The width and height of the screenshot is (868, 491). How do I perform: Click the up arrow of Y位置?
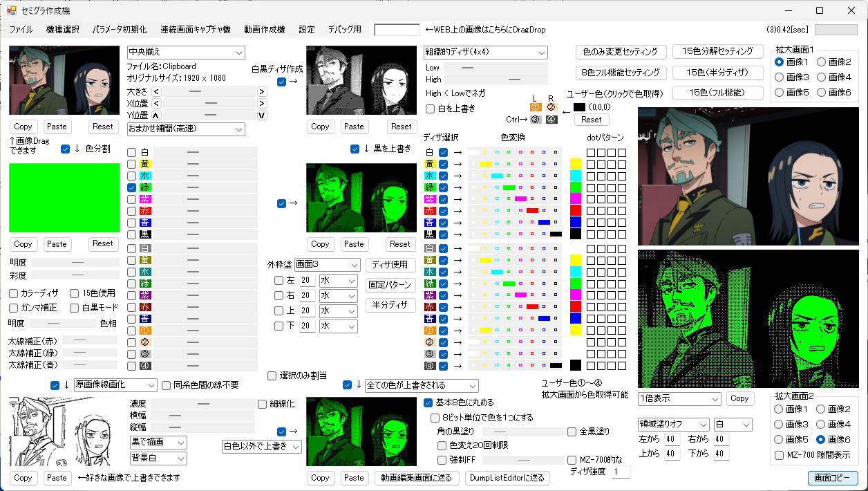156,115
